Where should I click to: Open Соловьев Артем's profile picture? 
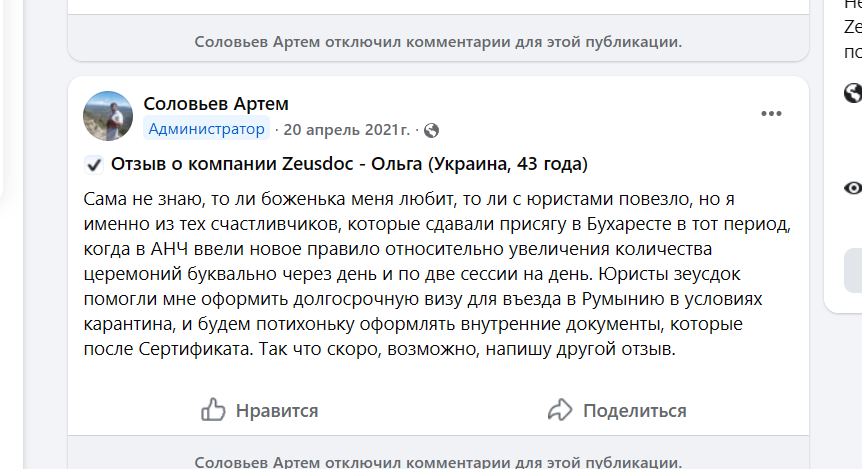(109, 116)
